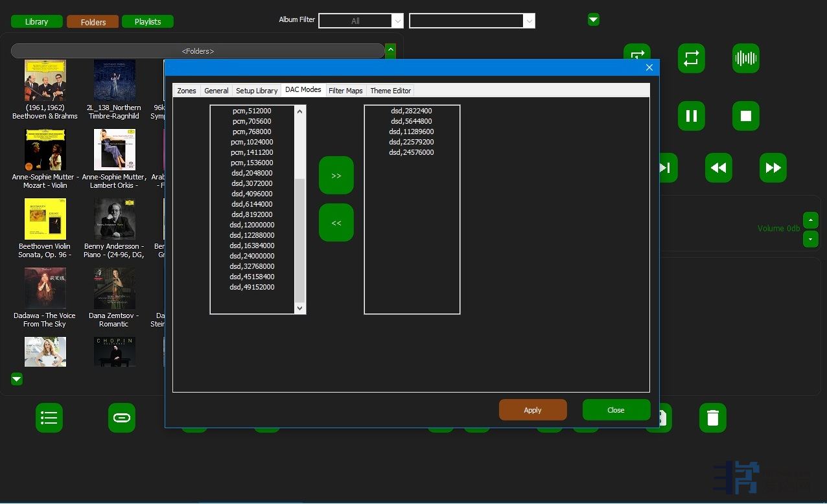Open the Theme Editor tab

tap(390, 91)
